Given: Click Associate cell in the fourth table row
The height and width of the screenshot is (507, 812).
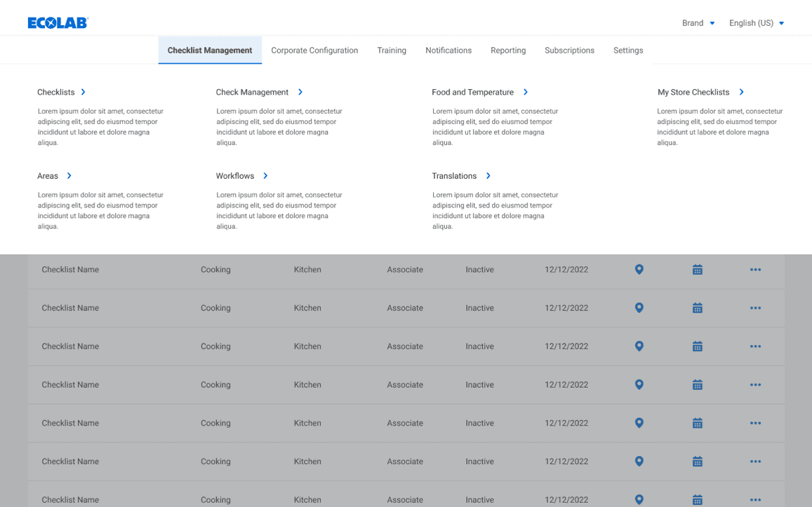Looking at the screenshot, I should [x=405, y=384].
